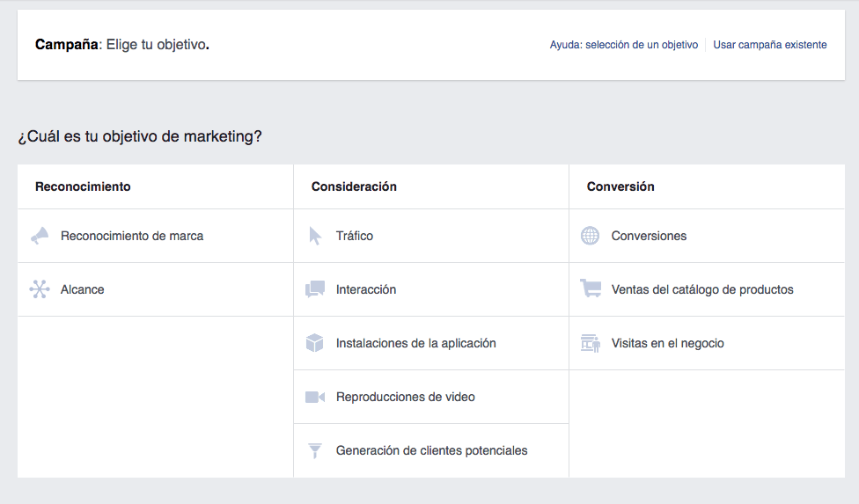Screen dimensions: 859x504
Task: Select the Tráfico objective
Action: (x=431, y=236)
